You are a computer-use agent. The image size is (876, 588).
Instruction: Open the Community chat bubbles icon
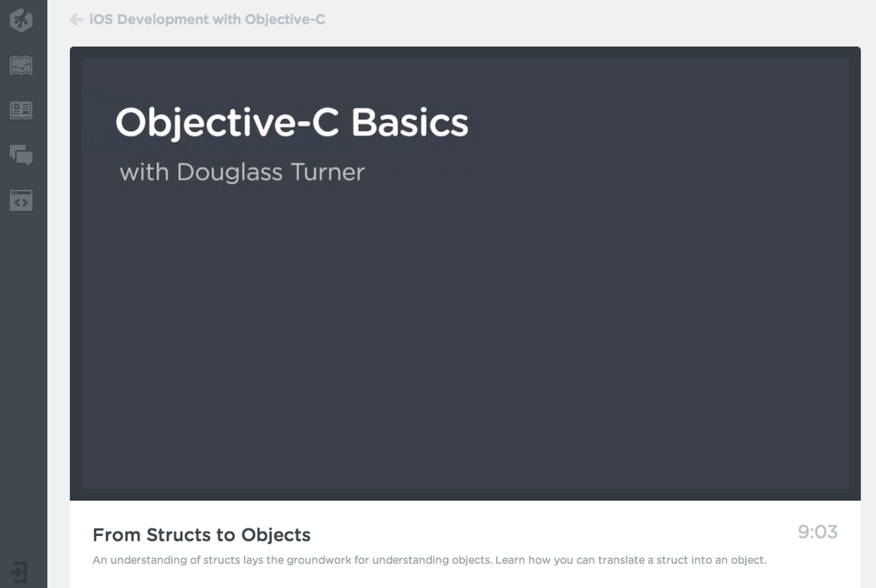[21, 155]
